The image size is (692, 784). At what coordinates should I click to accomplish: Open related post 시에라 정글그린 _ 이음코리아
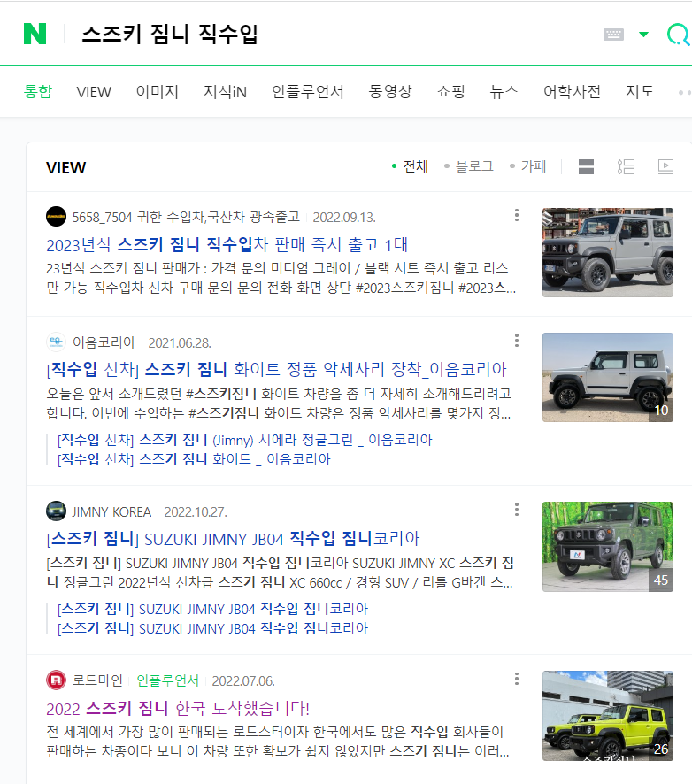245,440
